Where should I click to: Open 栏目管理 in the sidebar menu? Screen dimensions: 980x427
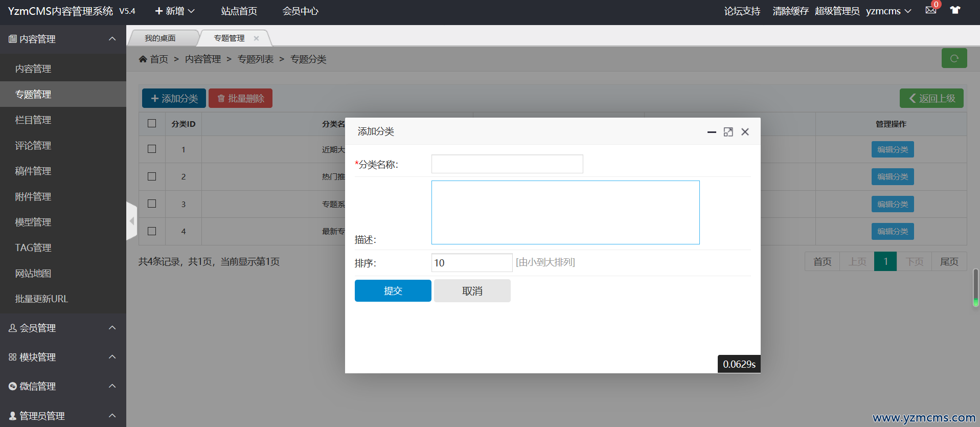click(x=33, y=120)
